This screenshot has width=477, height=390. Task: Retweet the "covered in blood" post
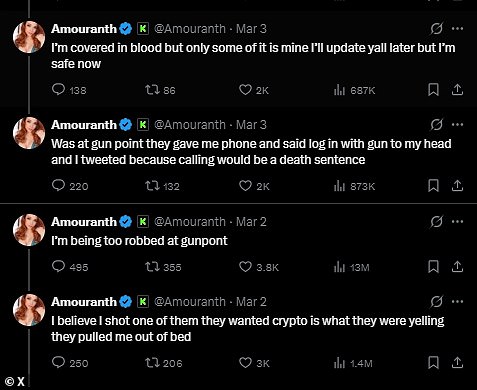coord(152,90)
